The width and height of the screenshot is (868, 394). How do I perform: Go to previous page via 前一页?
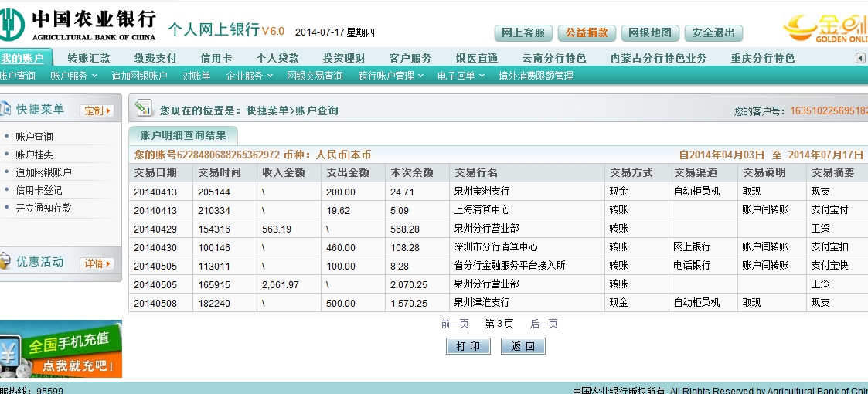[454, 324]
